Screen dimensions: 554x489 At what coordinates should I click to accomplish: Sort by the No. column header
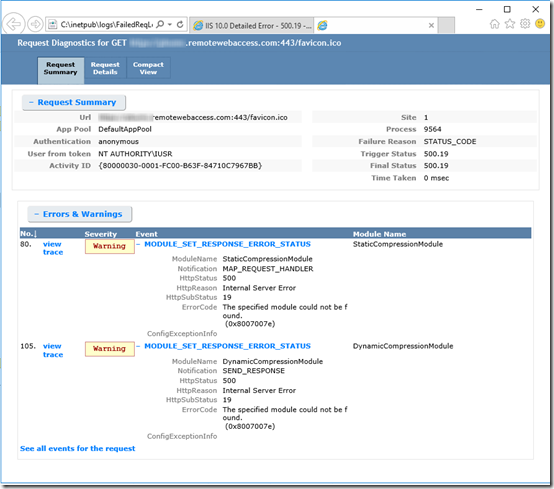click(29, 234)
